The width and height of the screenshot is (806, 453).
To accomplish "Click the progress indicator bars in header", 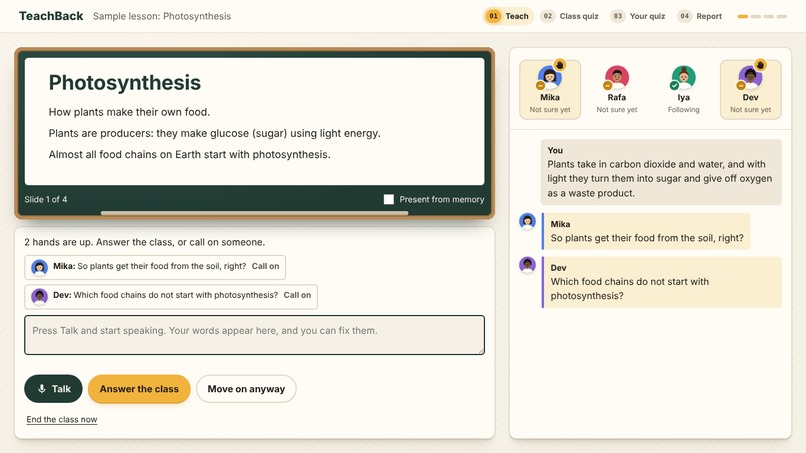I will 762,16.
